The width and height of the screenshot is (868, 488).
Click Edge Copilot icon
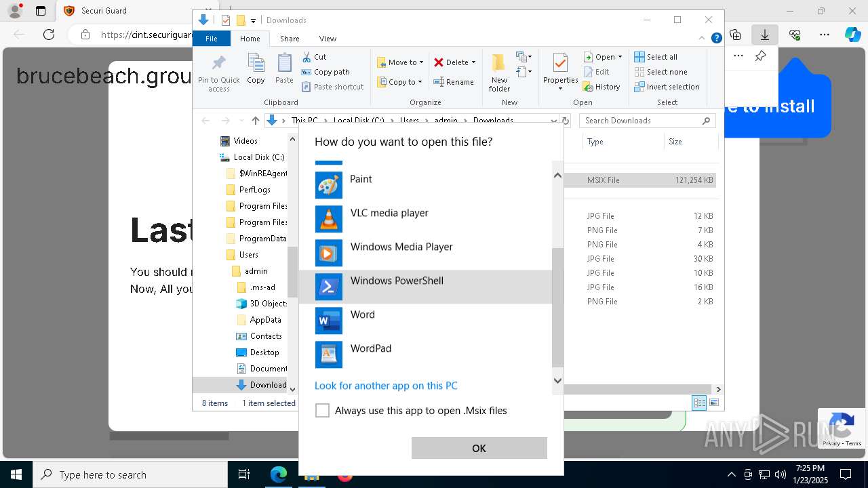click(x=852, y=35)
